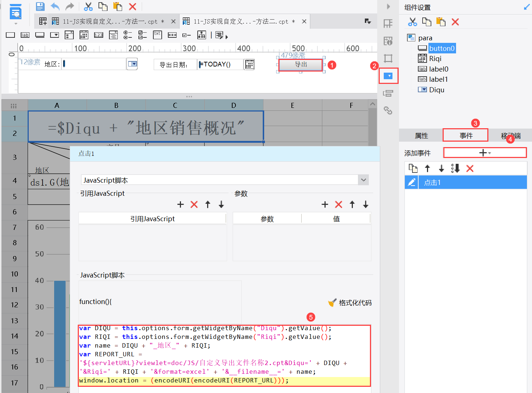Screen dimensions: 532x393
Task: Add a referenced JavaScript with plus
Action: click(180, 204)
